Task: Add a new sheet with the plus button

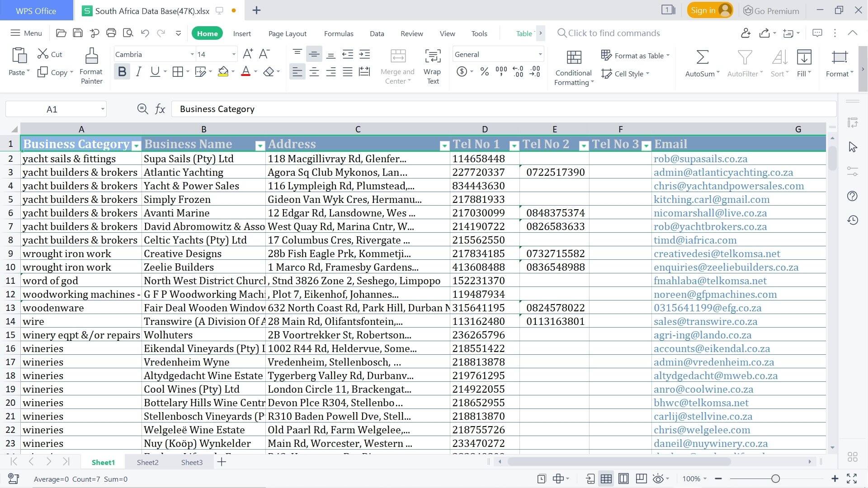Action: coord(222,462)
